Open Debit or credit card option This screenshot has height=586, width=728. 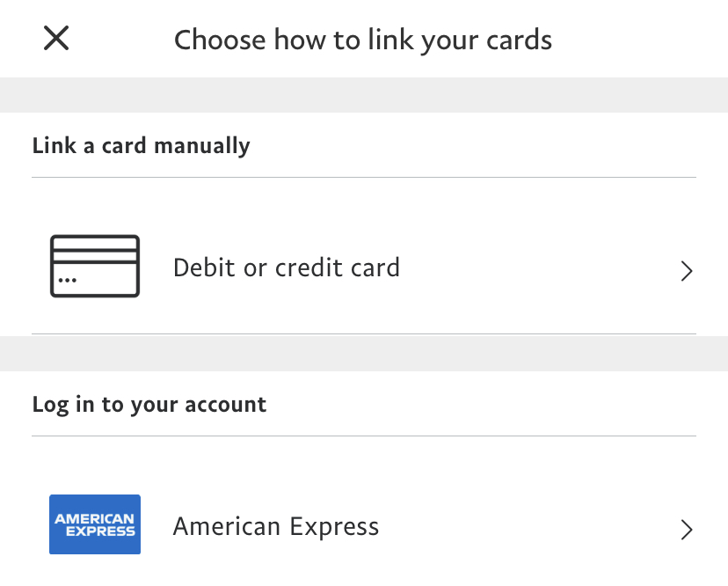[x=287, y=267]
